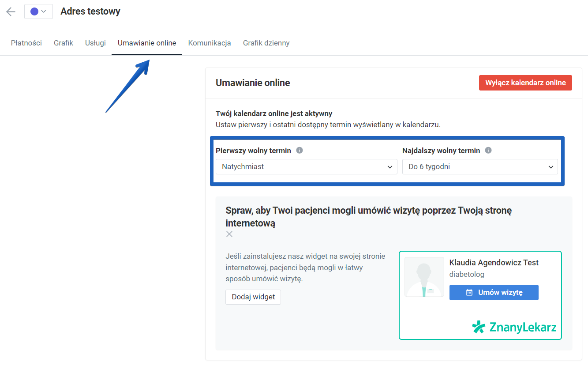Image resolution: width=588 pixels, height=366 pixels.
Task: Switch to the Komunikacja tab
Action: tap(210, 43)
